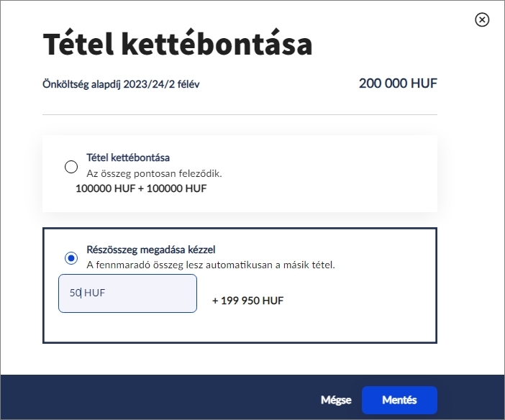Image resolution: width=505 pixels, height=420 pixels.
Task: Click the divider line under the item name
Action: [x=240, y=114]
